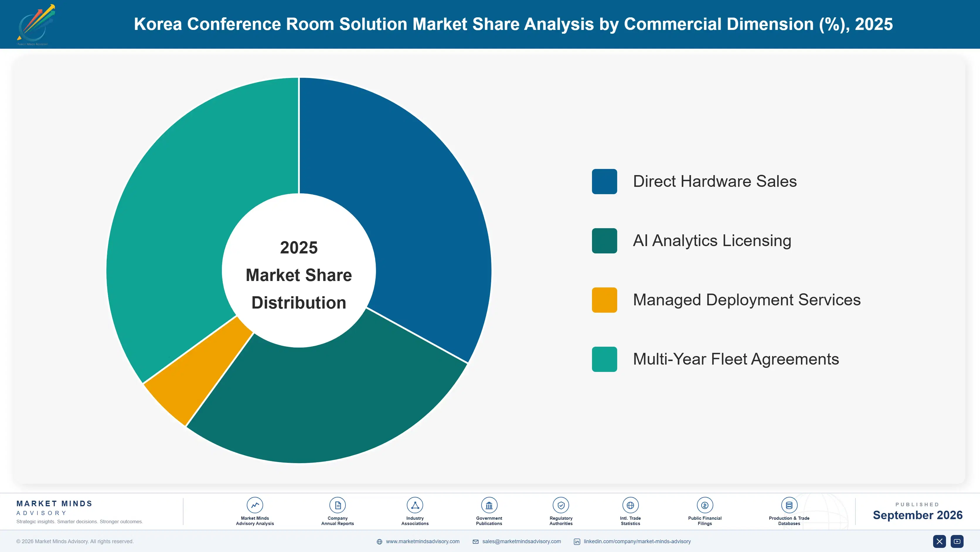Click the Industry Associations icon
The image size is (980, 552).
point(415,505)
